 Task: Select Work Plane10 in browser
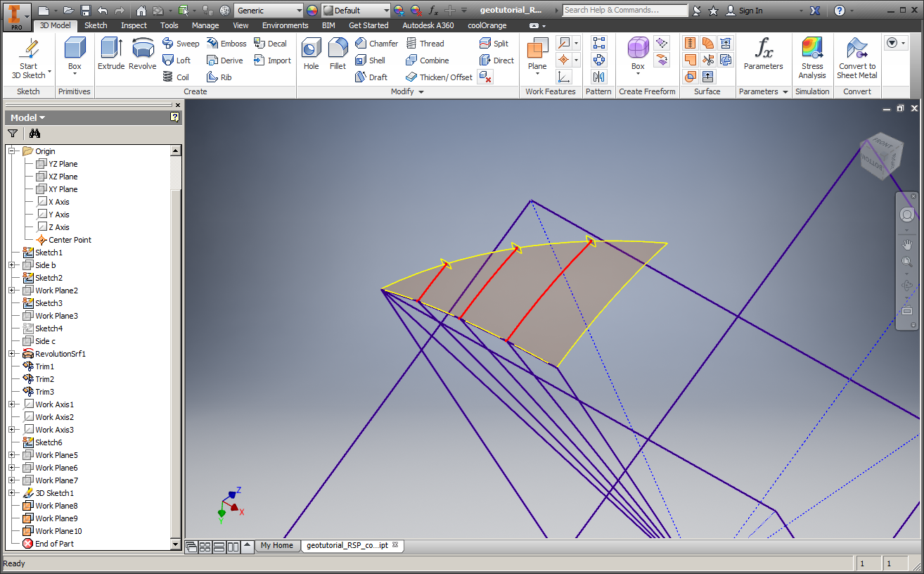tap(58, 531)
